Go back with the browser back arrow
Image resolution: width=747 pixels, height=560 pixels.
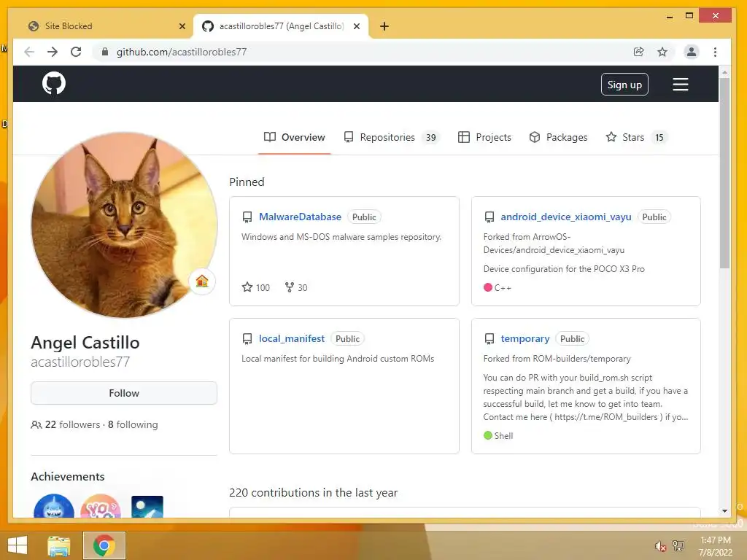tap(29, 52)
